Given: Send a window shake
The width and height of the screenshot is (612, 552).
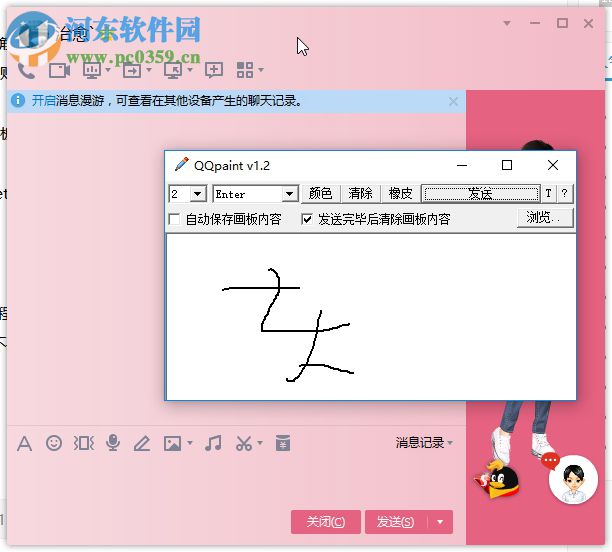Looking at the screenshot, I should pyautogui.click(x=84, y=443).
